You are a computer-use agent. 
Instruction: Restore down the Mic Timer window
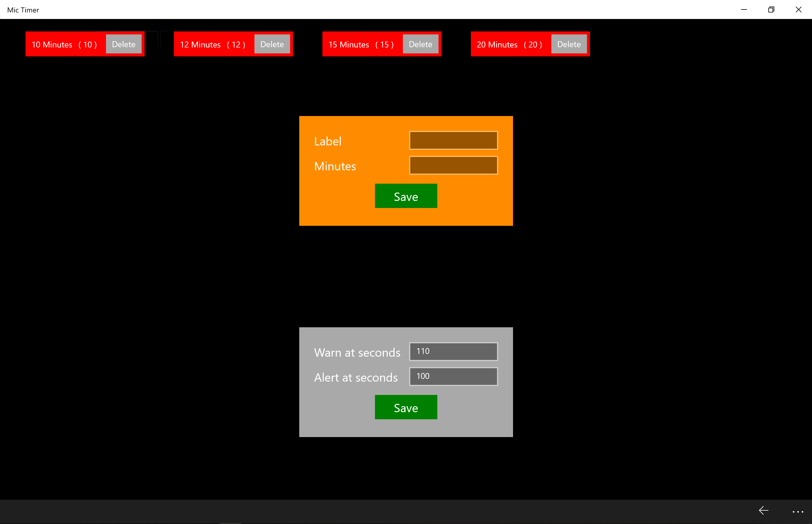point(771,9)
